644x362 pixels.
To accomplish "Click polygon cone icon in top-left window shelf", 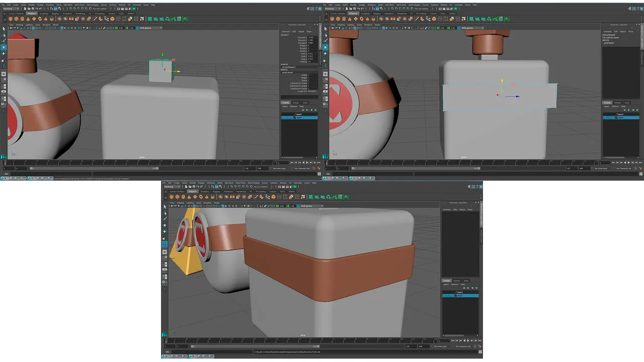I will pos(28,19).
